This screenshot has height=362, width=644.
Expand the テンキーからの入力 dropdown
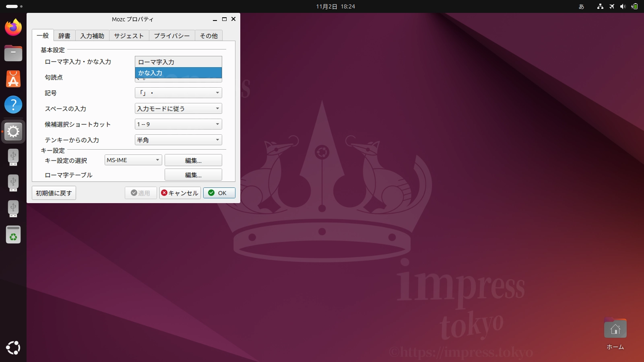click(178, 140)
